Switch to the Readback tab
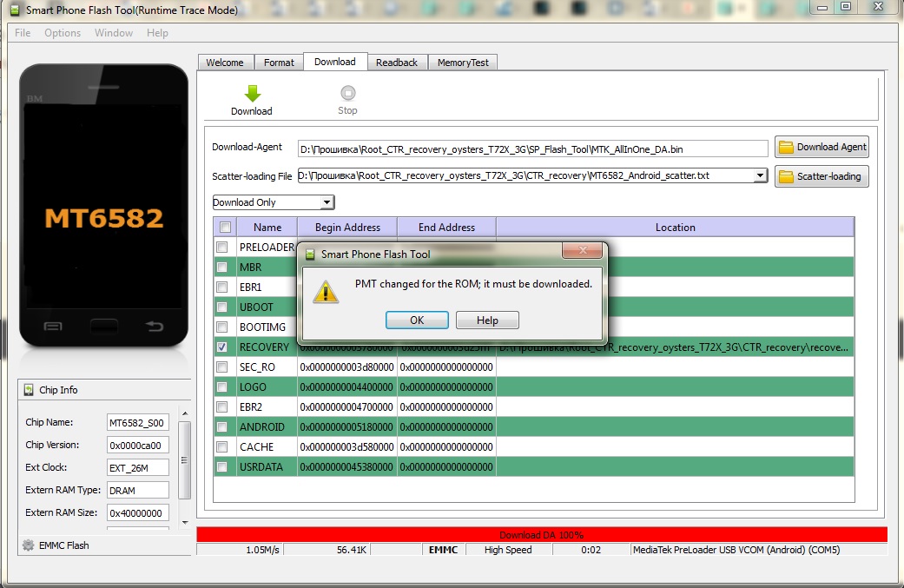Viewport: 904px width, 588px height. point(397,63)
